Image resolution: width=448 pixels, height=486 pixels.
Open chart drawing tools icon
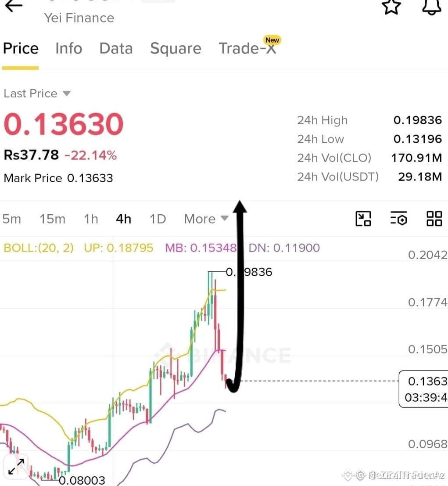tap(363, 219)
